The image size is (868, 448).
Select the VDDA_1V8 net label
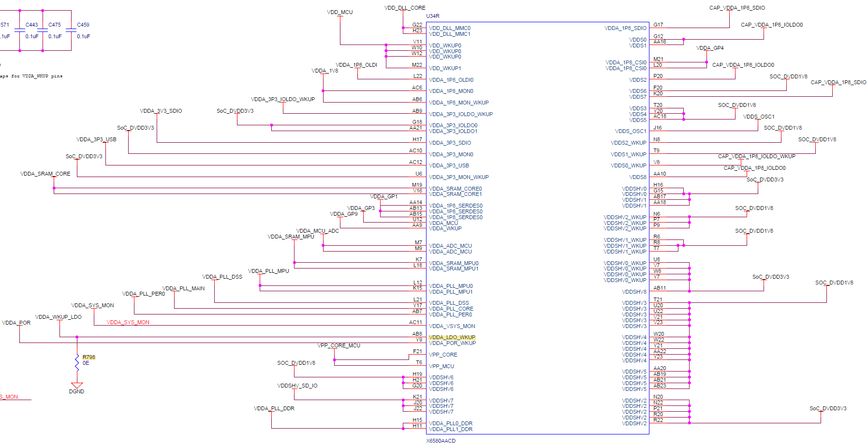click(325, 71)
